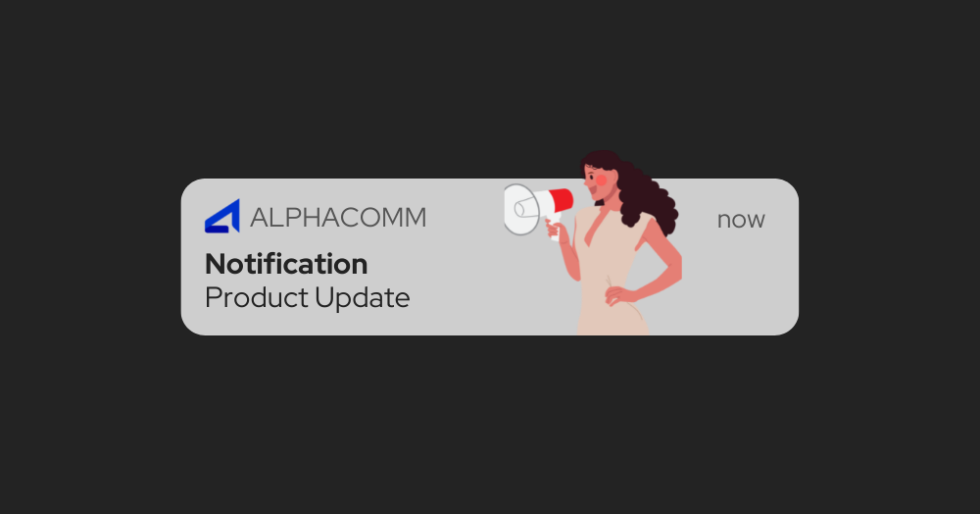Screen dimensions: 980x514
Task: Click the megaphone handle grip
Action: (553, 229)
